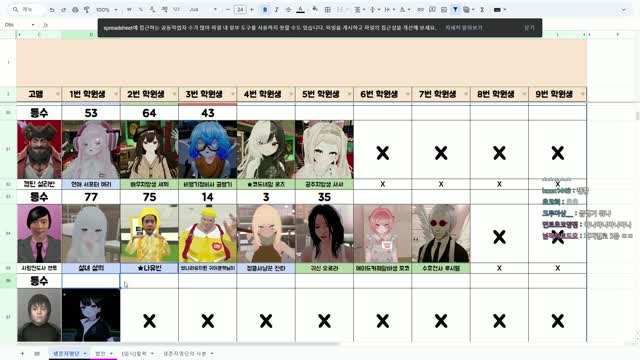
Task: Open the all sheets list icon
Action: (37, 353)
